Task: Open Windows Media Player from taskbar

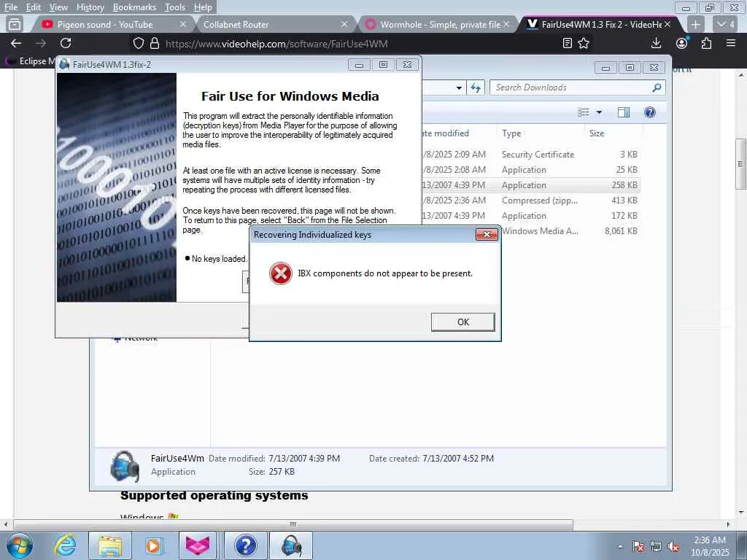Action: pos(154,545)
